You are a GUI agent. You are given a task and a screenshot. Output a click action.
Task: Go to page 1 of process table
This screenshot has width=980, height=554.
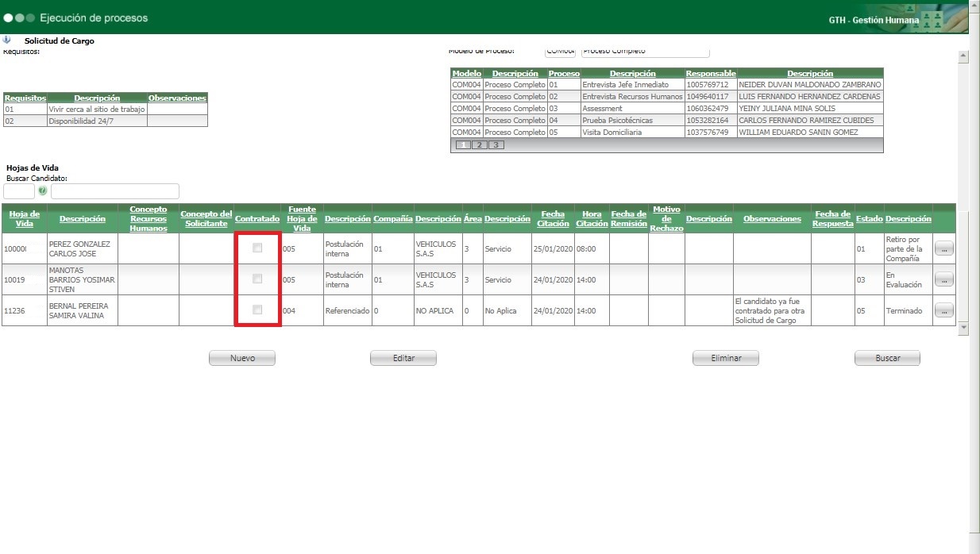tap(462, 145)
